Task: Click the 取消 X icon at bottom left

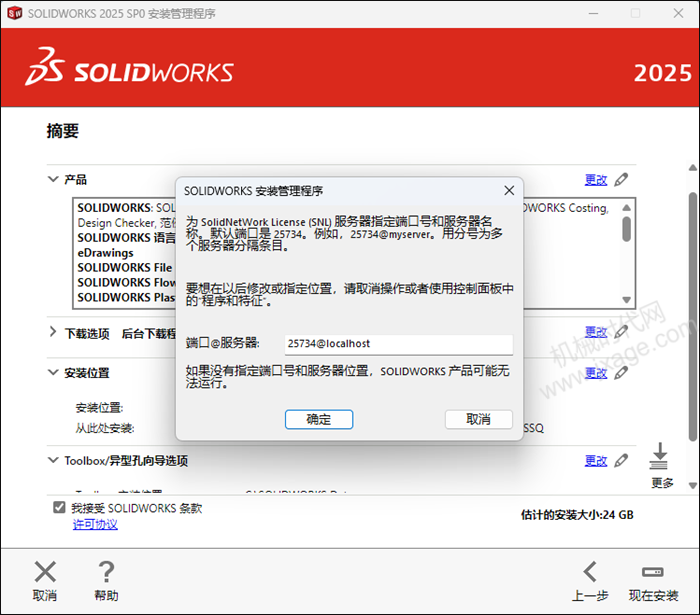Action: pos(45,572)
